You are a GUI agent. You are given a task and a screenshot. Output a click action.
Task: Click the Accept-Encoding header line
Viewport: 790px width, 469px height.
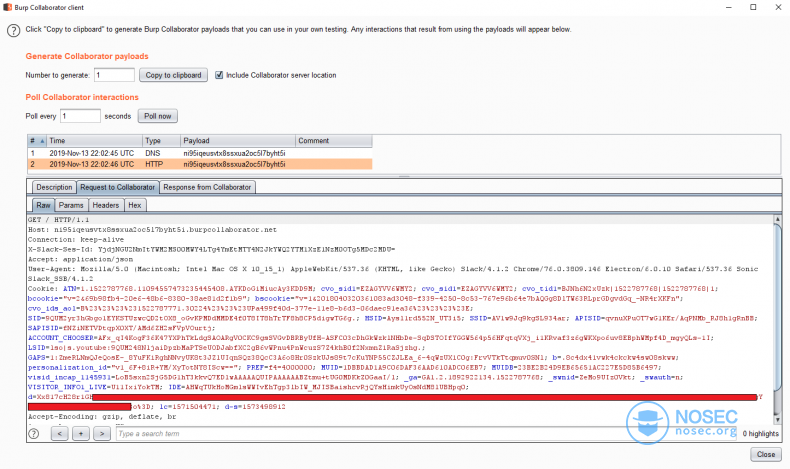click(x=102, y=417)
